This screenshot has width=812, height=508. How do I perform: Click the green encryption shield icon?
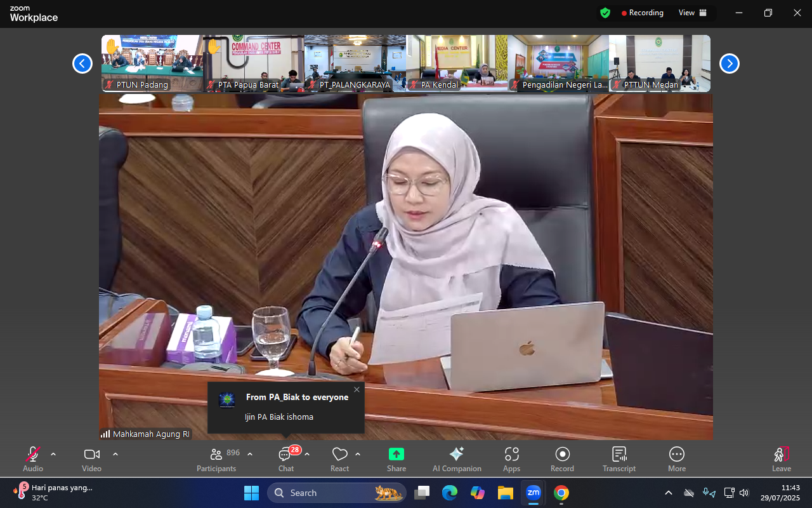[605, 13]
